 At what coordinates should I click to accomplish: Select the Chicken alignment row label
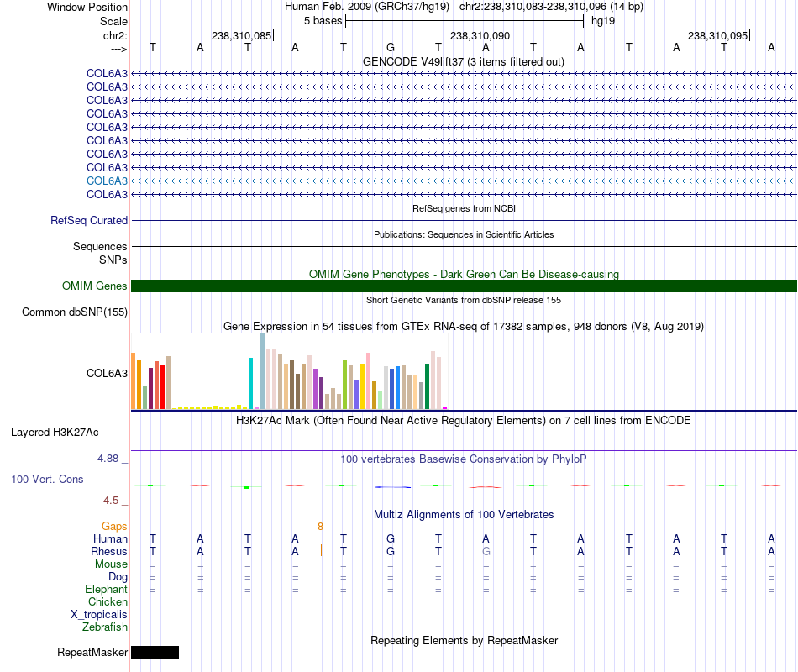(108, 601)
